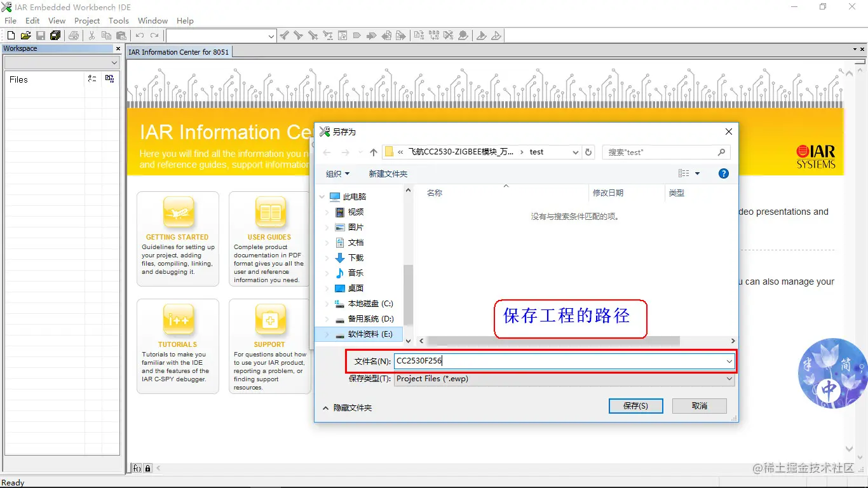Change view layout icon in dialog

[x=684, y=173]
